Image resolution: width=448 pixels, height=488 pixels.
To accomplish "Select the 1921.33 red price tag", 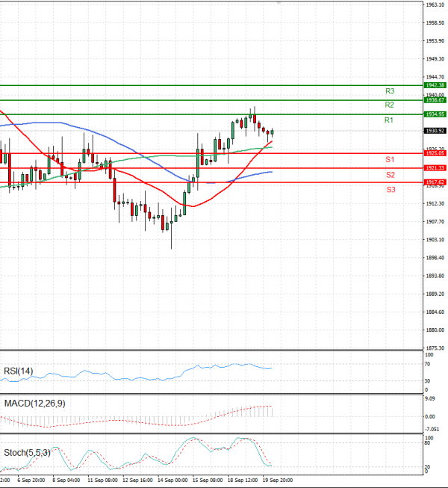I will click(x=435, y=168).
